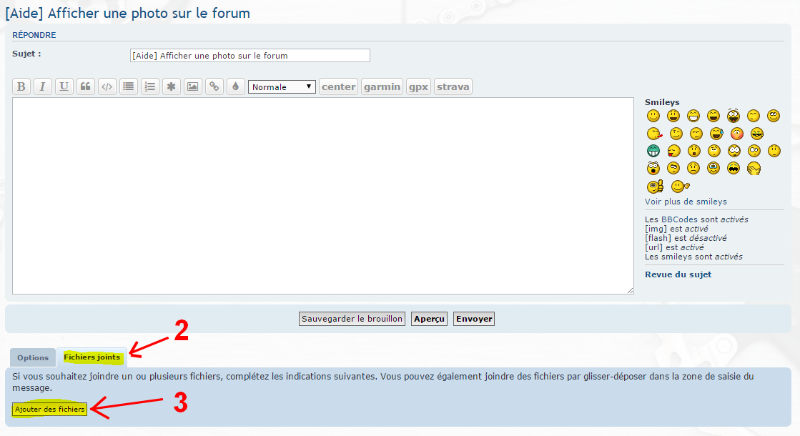Insert a URL with the link icon

click(x=214, y=87)
